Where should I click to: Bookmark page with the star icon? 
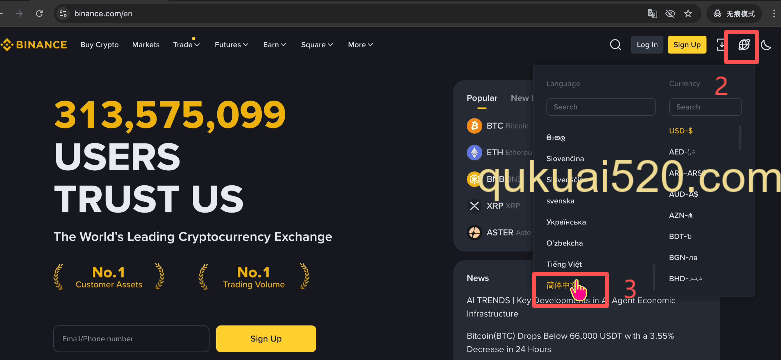[688, 13]
